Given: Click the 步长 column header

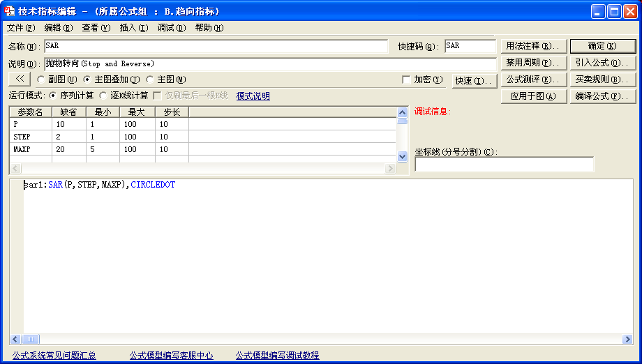Looking at the screenshot, I should coord(172,112).
